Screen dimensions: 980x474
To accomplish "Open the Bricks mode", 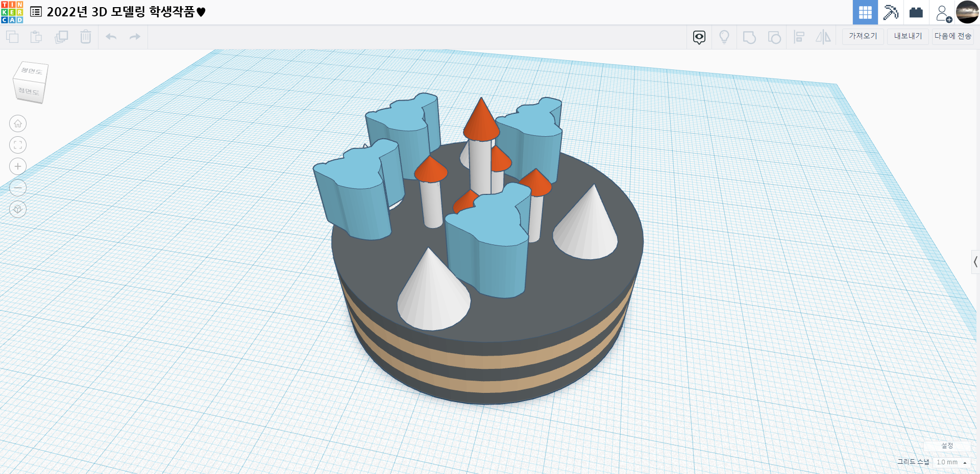I will pyautogui.click(x=916, y=12).
